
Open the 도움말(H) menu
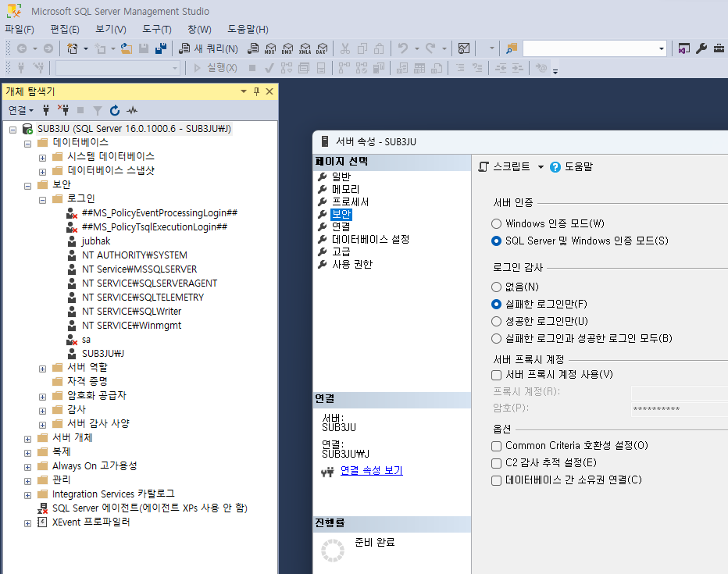click(x=248, y=29)
